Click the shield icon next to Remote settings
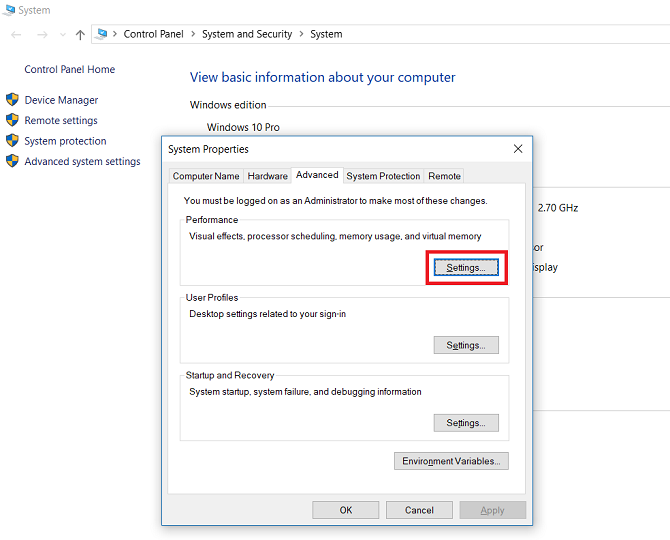This screenshot has width=670, height=540. tap(12, 120)
